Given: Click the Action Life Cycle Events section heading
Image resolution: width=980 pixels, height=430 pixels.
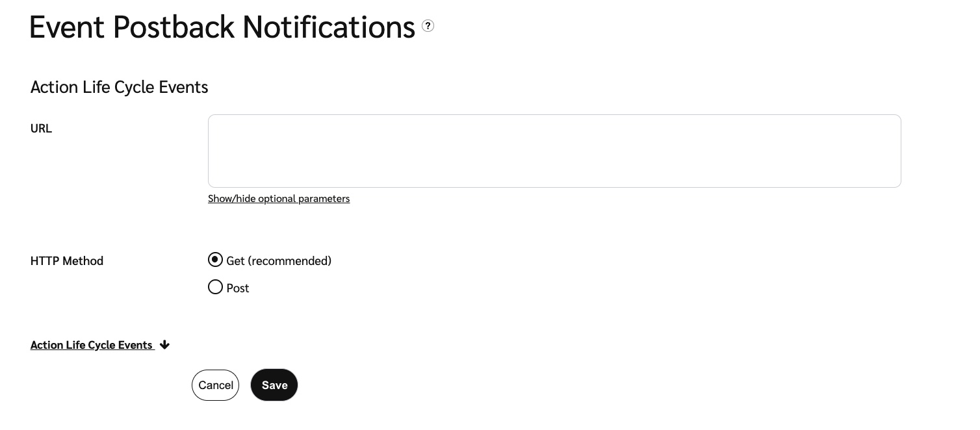Looking at the screenshot, I should click(120, 87).
